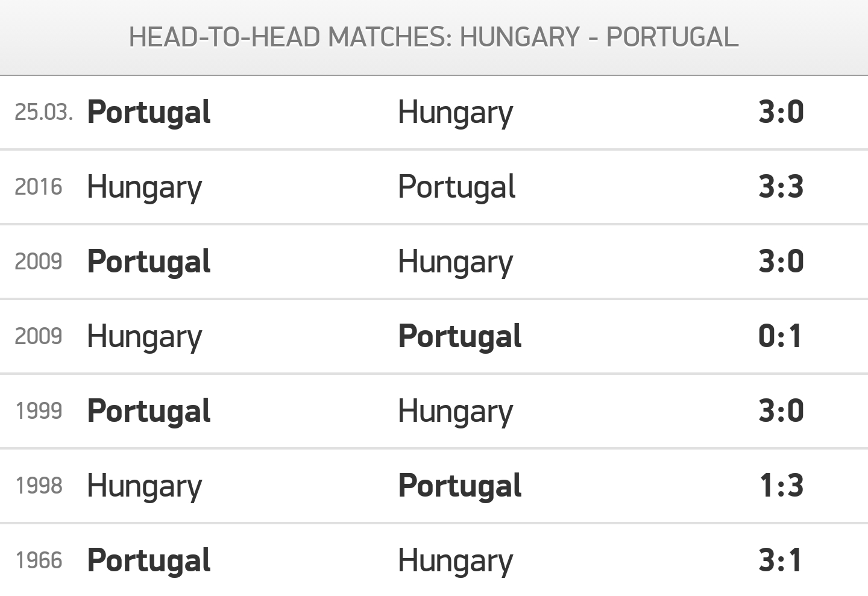Click Hungary in the 25.03. match row
The image size is (868, 596).
pos(455,113)
